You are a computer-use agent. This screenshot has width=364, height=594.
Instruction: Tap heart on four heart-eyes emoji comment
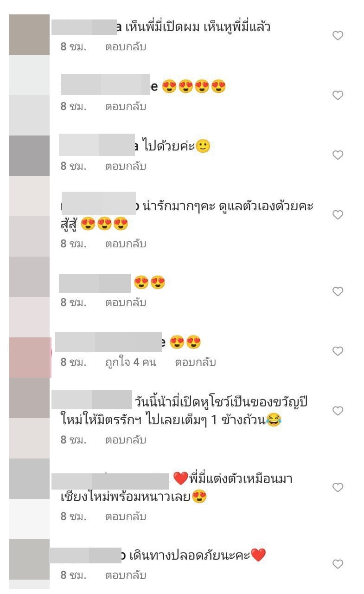(338, 95)
